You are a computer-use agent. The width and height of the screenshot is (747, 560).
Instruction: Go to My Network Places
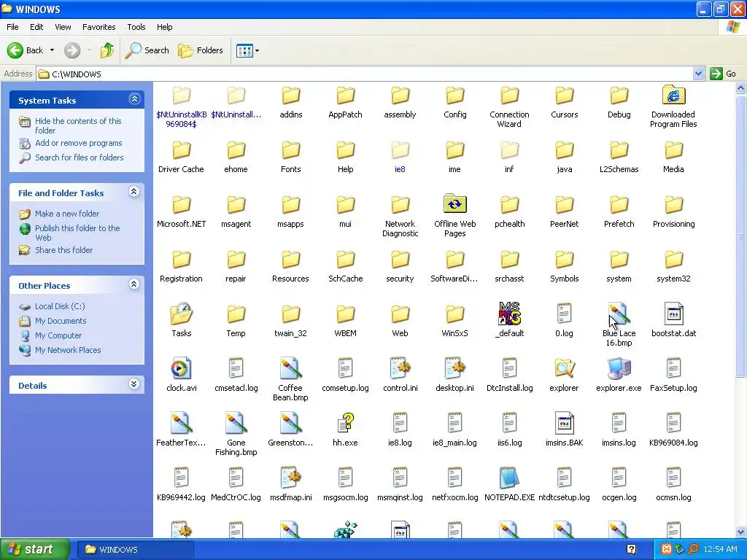click(x=68, y=350)
